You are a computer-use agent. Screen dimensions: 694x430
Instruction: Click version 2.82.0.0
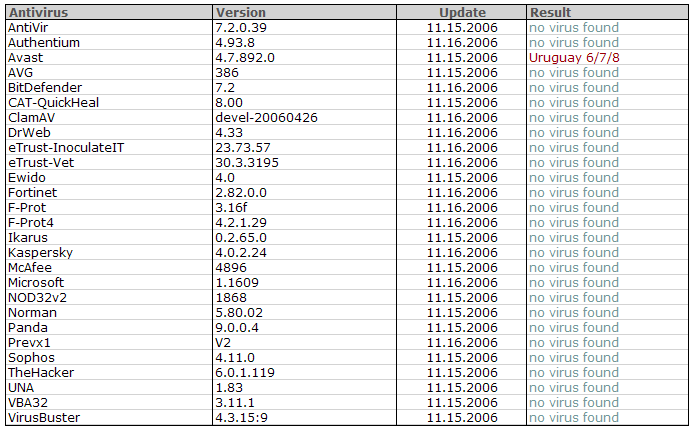(241, 193)
